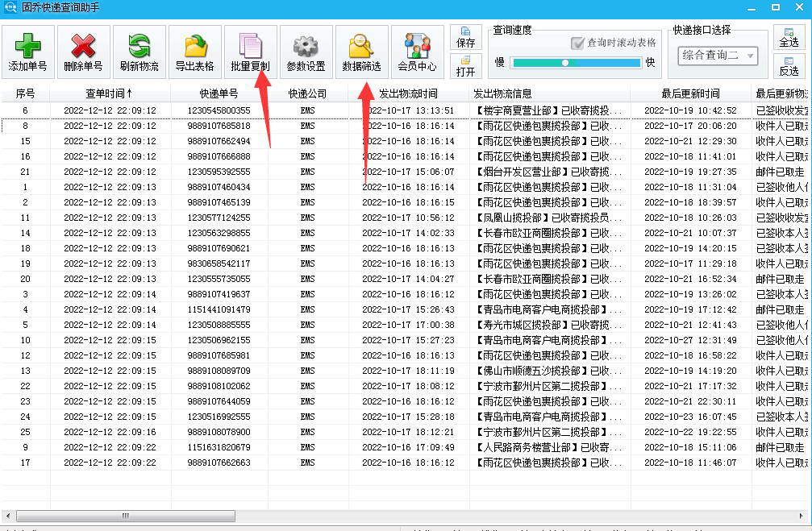Select tracking number 1230545800355
812x531 pixels.
219,110
